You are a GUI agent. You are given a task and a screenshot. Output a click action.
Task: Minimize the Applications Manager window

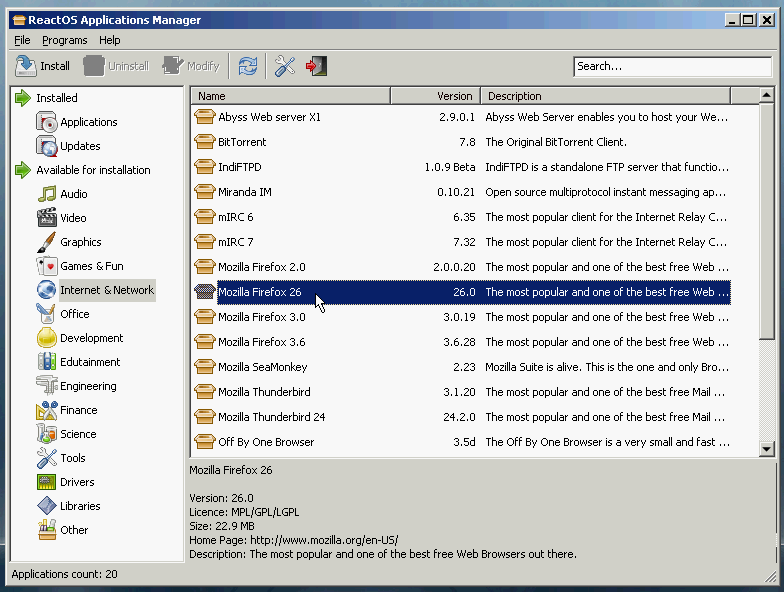[732, 20]
